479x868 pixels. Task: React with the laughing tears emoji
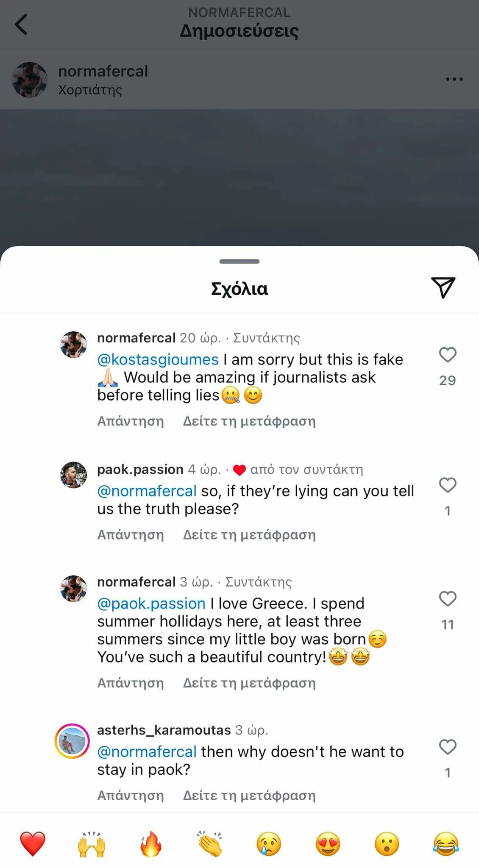446,843
